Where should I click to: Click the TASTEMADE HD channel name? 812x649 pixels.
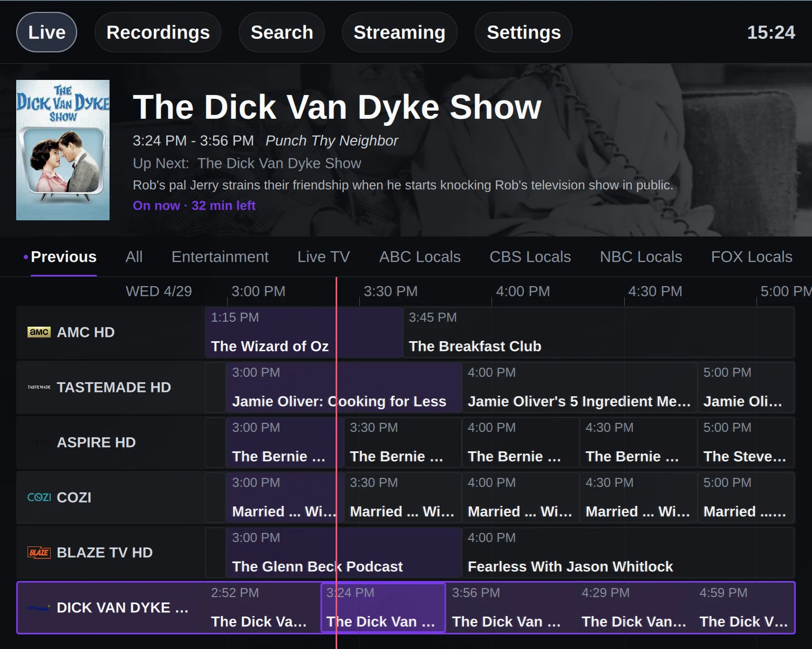pyautogui.click(x=114, y=387)
